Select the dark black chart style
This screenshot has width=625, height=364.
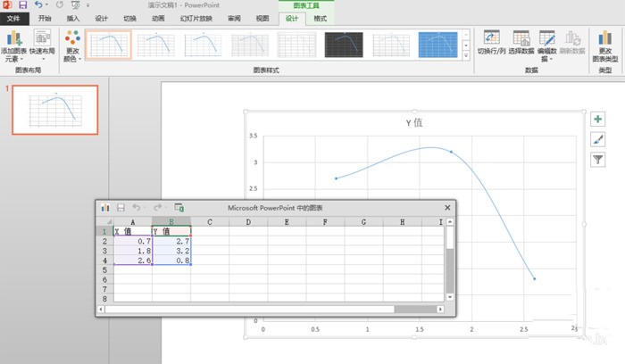click(x=344, y=45)
